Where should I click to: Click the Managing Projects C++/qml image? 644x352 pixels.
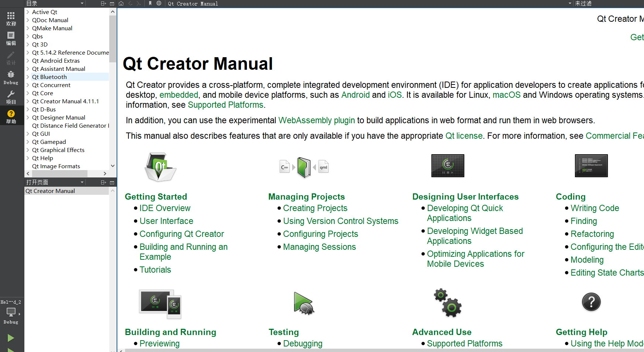pos(304,167)
